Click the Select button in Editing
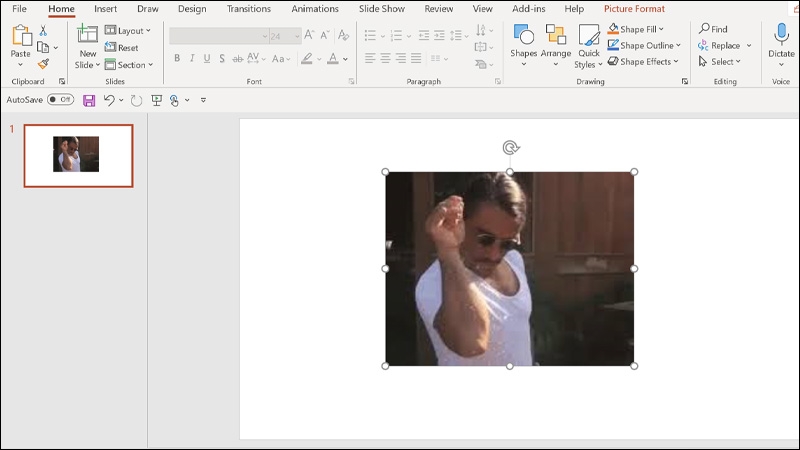800x450 pixels. [x=719, y=62]
